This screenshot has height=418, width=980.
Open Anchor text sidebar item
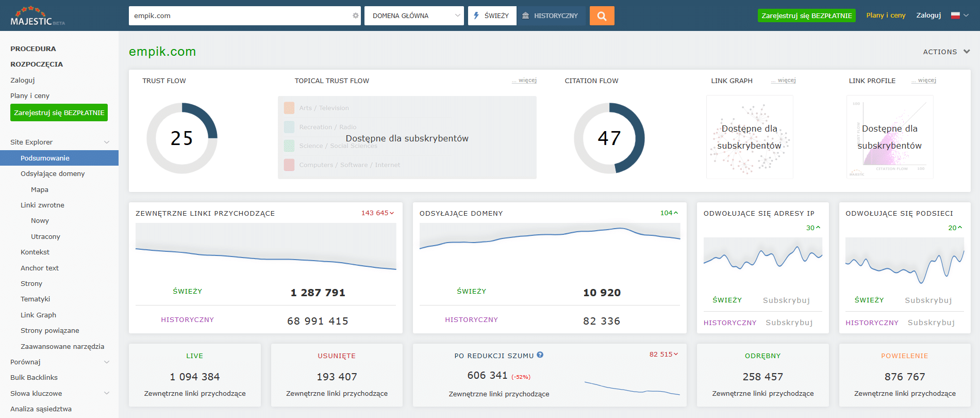[x=40, y=268]
